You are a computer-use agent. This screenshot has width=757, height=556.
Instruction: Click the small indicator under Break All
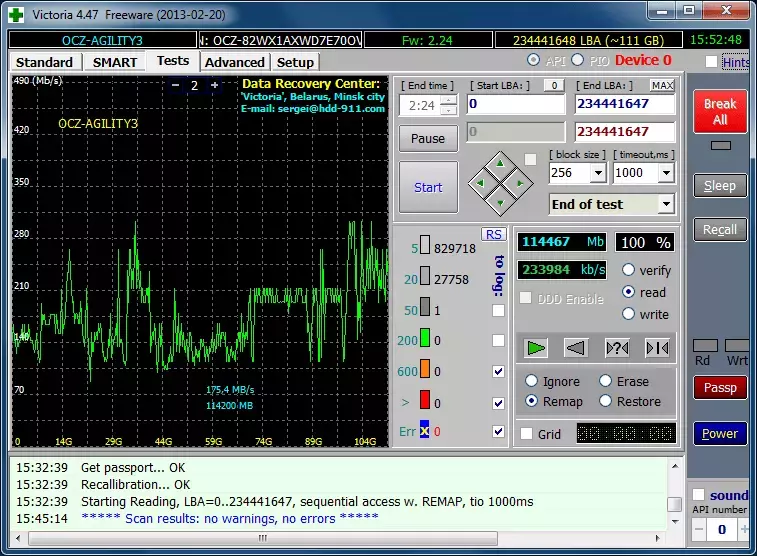721,145
